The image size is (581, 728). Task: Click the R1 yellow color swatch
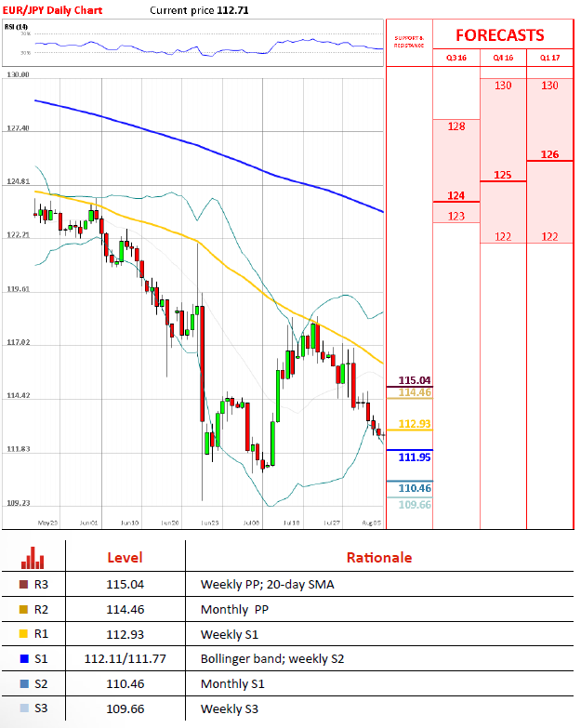[23, 634]
